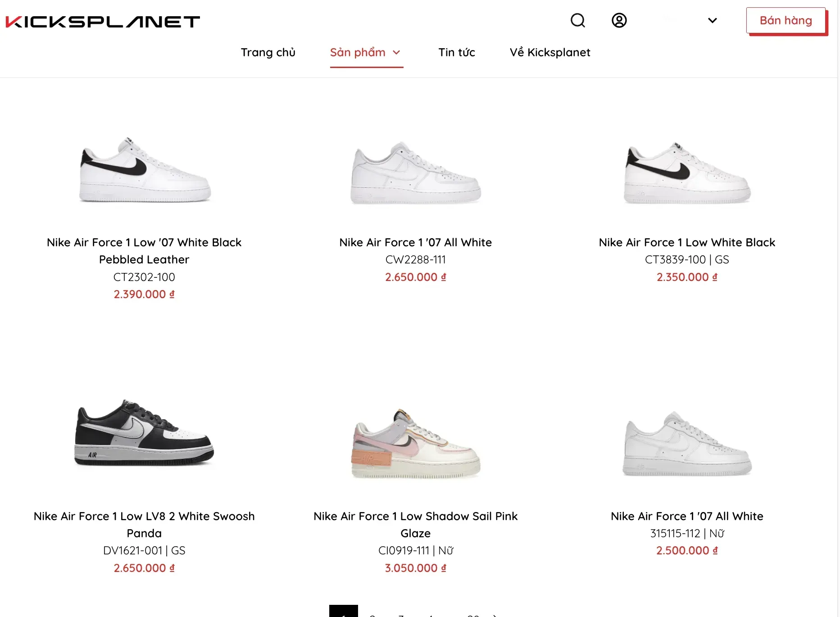The height and width of the screenshot is (617, 840).
Task: Click Nike Air Force 1 Low White Black title
Action: [687, 242]
